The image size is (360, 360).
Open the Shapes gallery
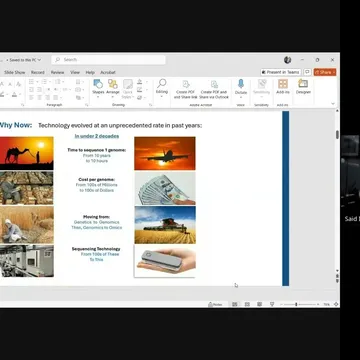(98, 87)
